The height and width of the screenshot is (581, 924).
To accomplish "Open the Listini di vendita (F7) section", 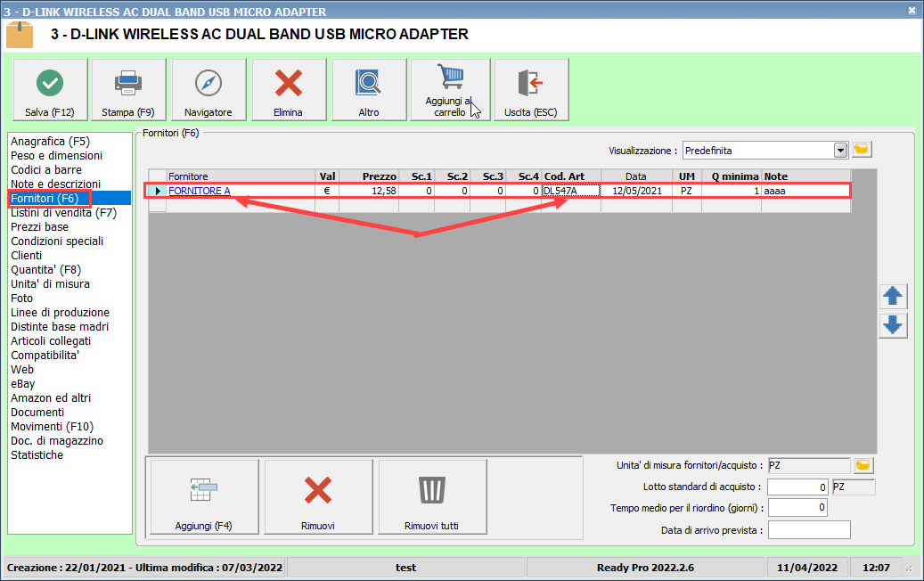I will pyautogui.click(x=63, y=213).
